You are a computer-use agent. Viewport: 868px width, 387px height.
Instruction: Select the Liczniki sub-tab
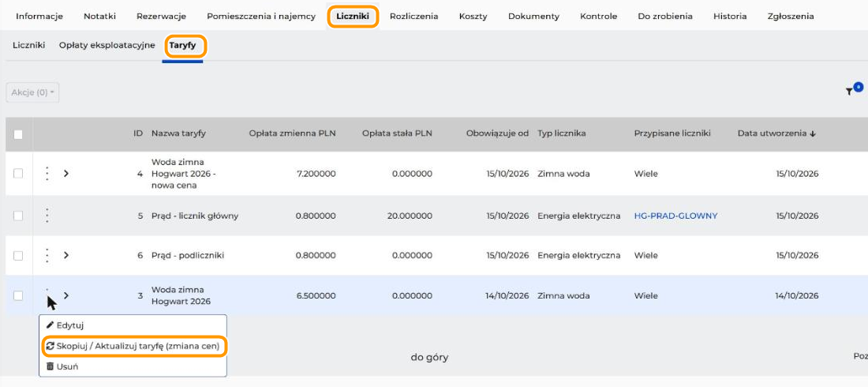click(28, 46)
